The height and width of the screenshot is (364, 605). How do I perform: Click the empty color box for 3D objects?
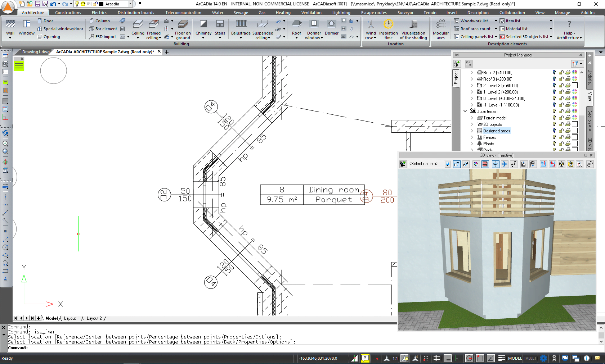(575, 124)
